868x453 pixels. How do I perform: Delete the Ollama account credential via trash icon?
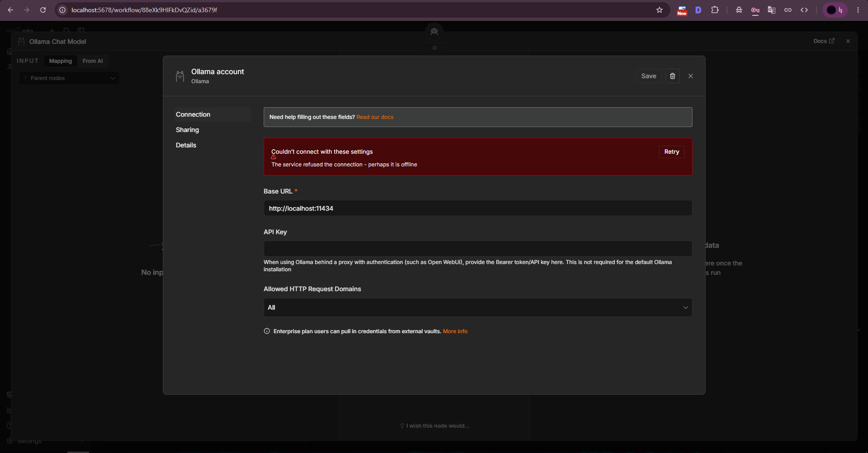pos(673,76)
